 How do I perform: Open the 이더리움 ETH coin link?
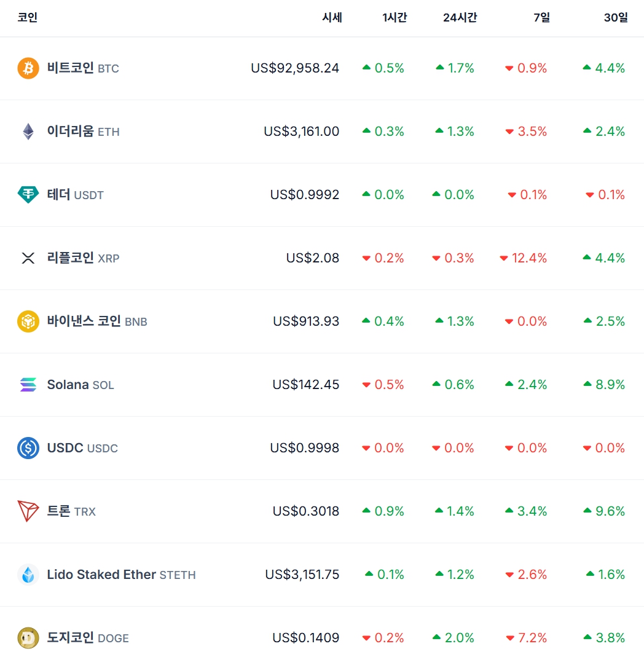82,132
